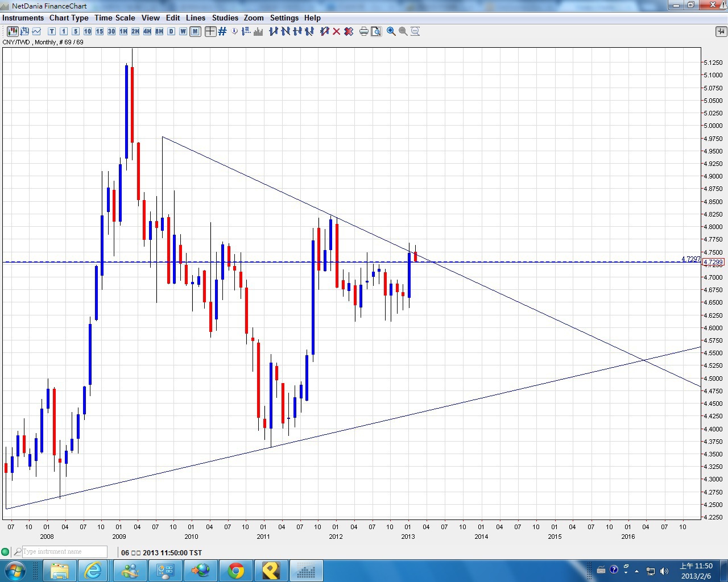Open the Help menu

312,18
